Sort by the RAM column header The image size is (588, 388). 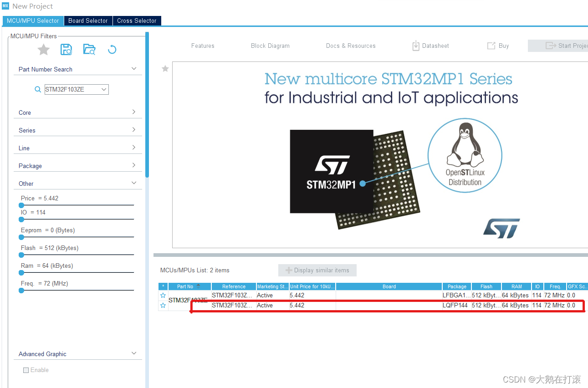tap(516, 286)
